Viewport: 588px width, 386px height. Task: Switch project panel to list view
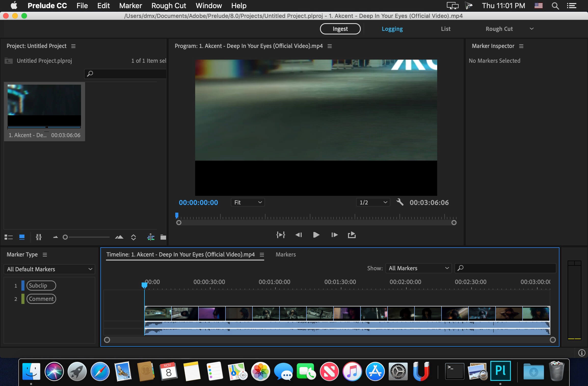(x=8, y=237)
